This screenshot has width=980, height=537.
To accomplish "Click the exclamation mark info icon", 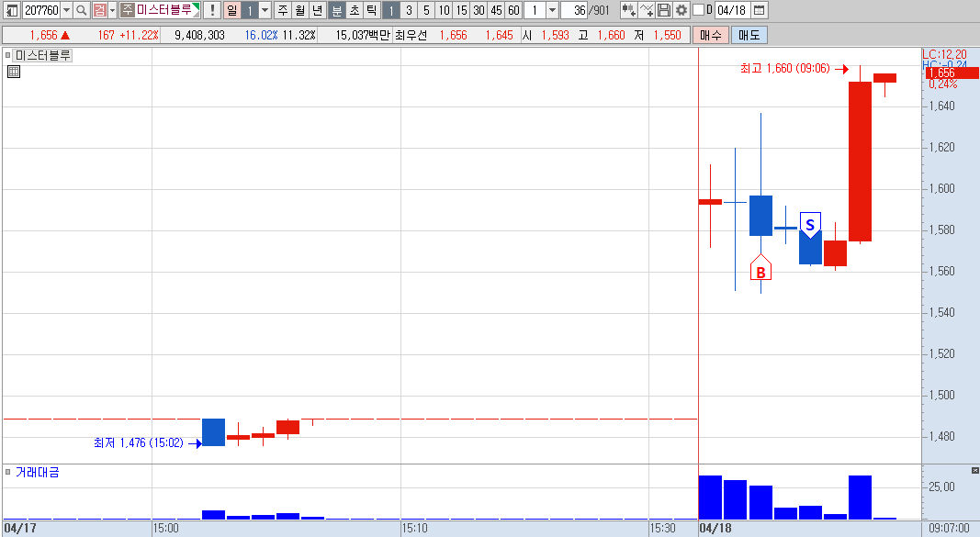I will click(212, 10).
